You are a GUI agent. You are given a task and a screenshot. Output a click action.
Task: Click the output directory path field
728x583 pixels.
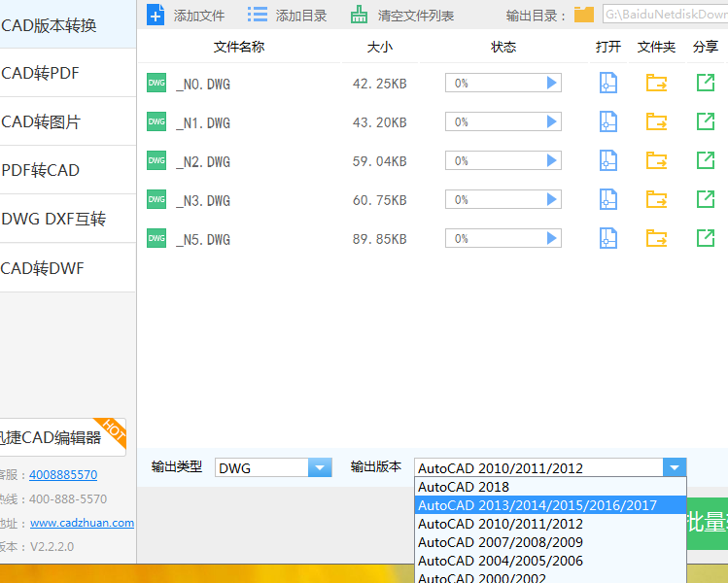pyautogui.click(x=666, y=14)
